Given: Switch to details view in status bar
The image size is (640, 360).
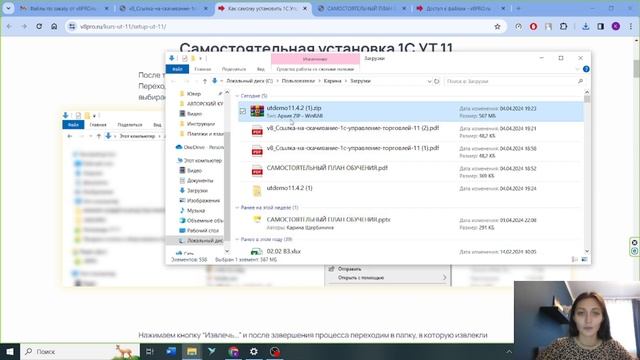Looking at the screenshot, I should pos(575,260).
